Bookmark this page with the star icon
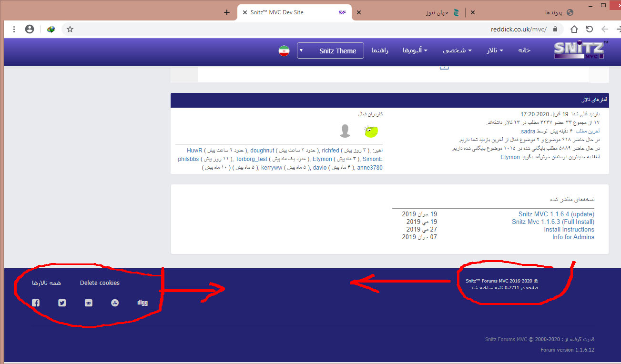This screenshot has height=364, width=621. [70, 29]
